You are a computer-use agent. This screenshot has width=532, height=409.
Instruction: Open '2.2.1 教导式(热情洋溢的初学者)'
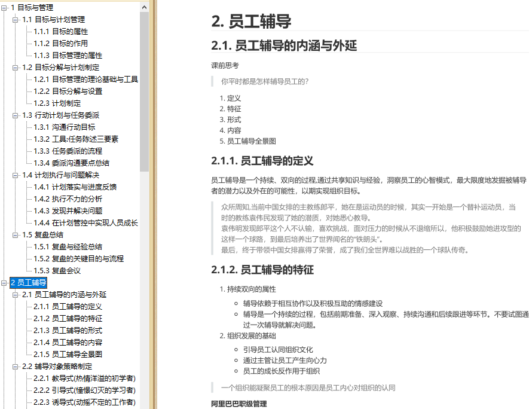[84, 379]
